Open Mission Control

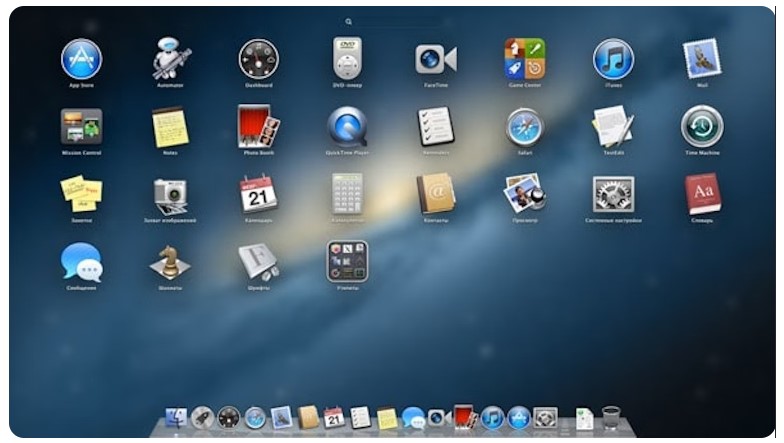click(82, 127)
